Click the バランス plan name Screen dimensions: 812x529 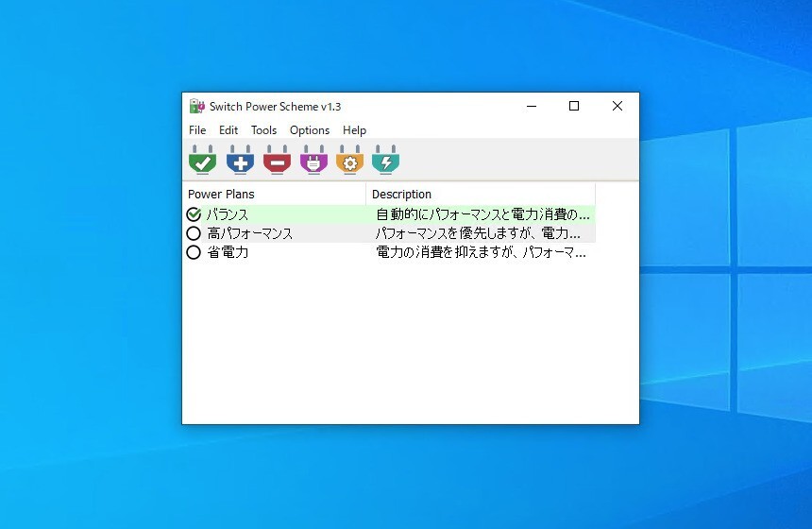[228, 214]
